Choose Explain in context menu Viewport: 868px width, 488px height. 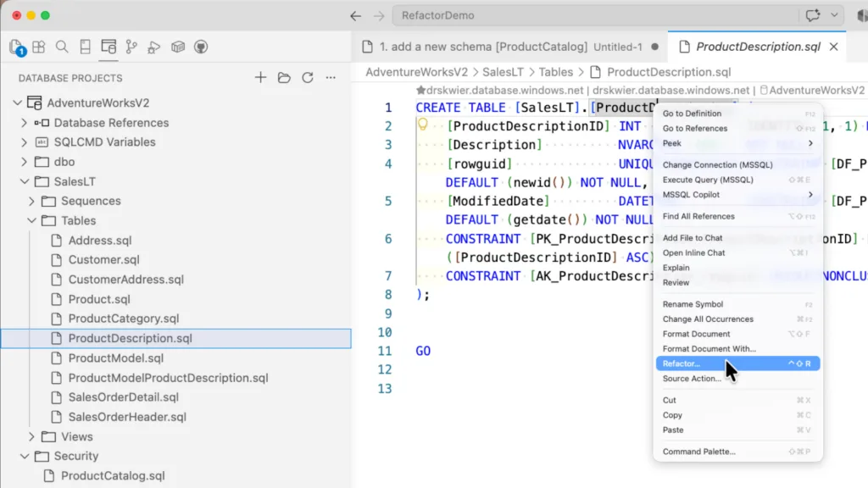click(738, 268)
